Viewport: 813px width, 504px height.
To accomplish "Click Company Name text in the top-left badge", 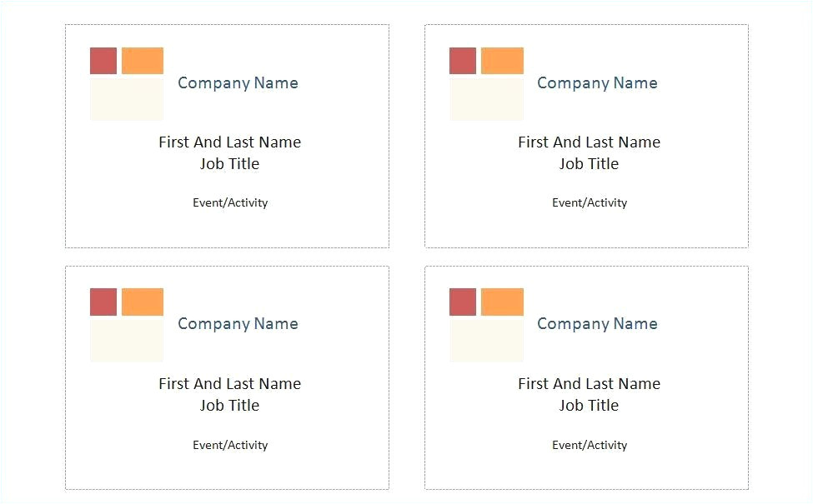I will [238, 82].
